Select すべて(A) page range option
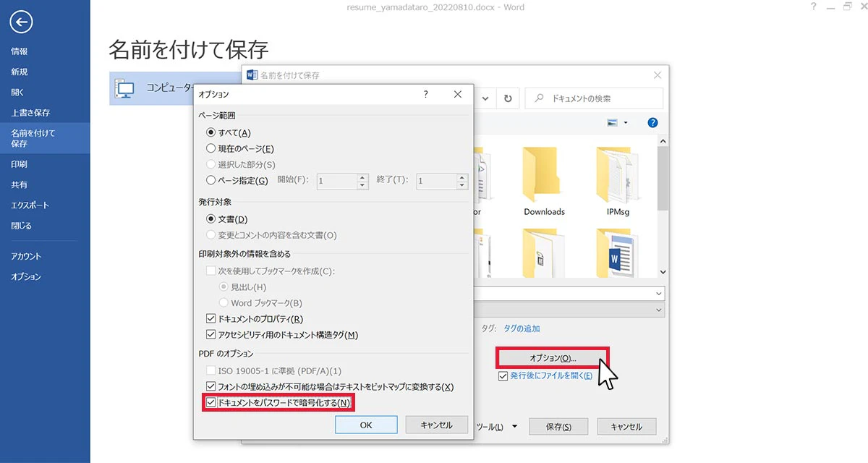 [229, 132]
